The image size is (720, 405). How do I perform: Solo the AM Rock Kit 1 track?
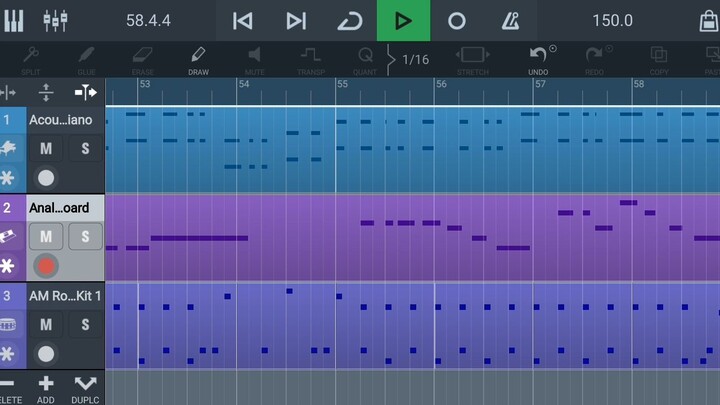pyautogui.click(x=85, y=325)
